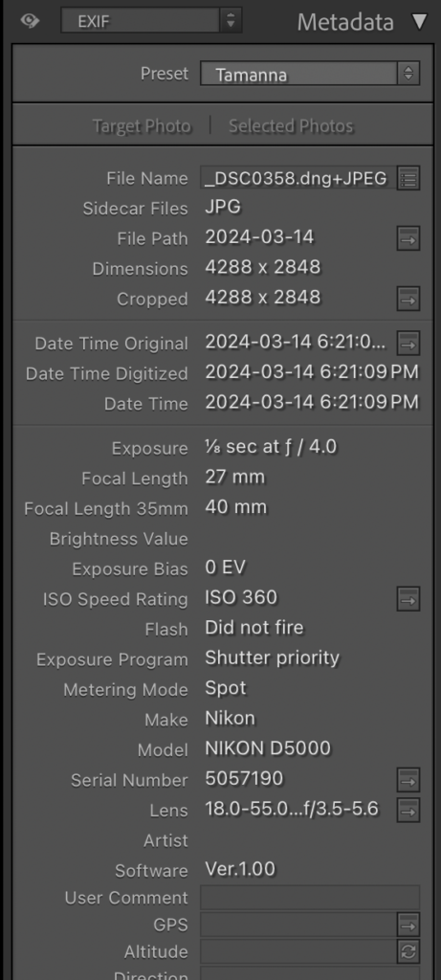Click the GPS coordinates field
Screen dimensions: 441x980
tap(298, 924)
